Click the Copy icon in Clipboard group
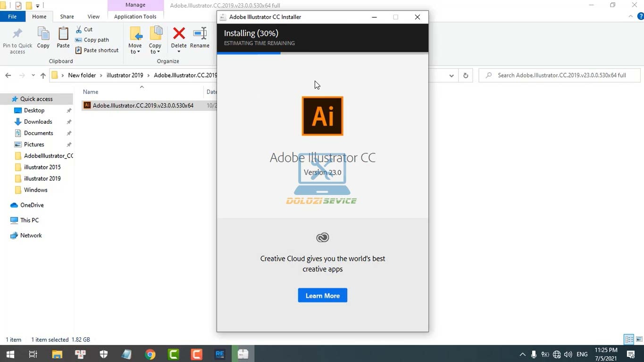The image size is (644, 362). tap(43, 38)
